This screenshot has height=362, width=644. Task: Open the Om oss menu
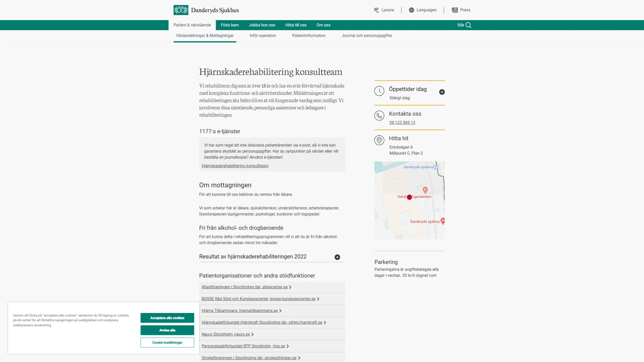click(323, 25)
